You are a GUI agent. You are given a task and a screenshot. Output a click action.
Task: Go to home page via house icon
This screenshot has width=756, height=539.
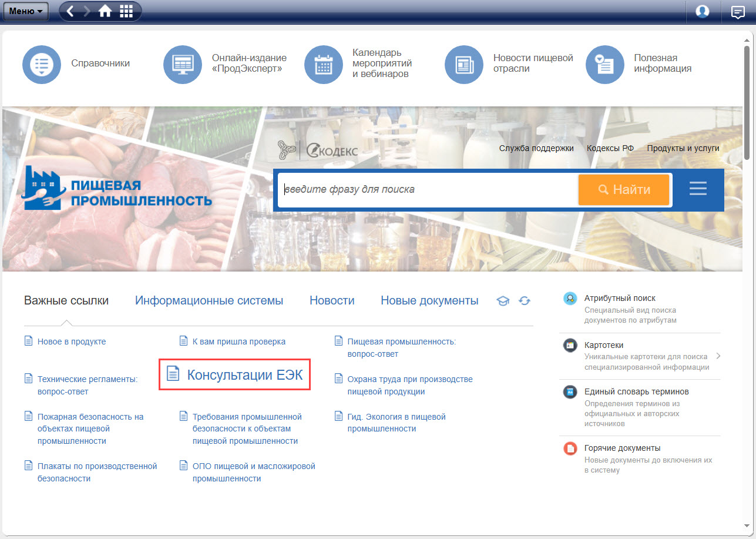click(105, 11)
